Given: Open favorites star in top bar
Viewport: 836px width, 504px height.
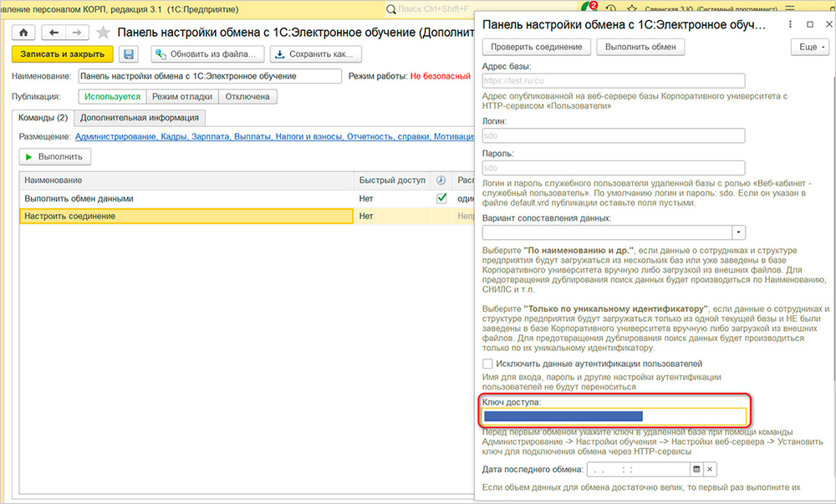Looking at the screenshot, I should pos(632,9).
